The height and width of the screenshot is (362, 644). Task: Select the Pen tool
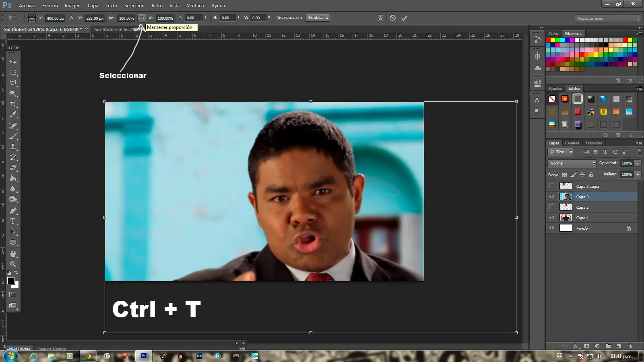[13, 211]
